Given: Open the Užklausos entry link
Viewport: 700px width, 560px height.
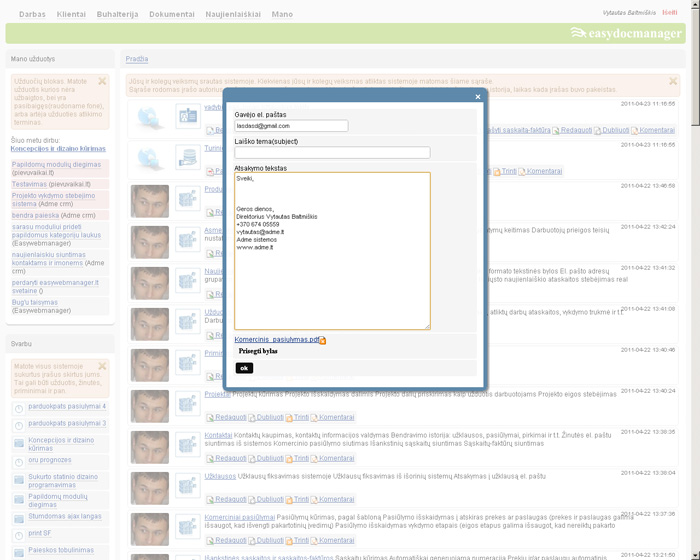Looking at the screenshot, I should pos(220,476).
